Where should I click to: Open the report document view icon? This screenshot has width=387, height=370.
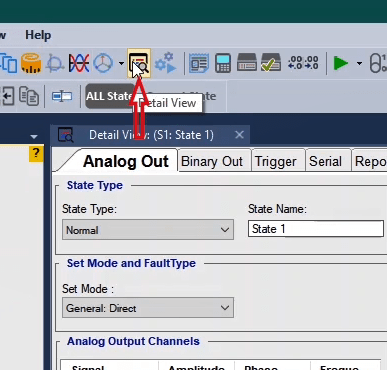(x=199, y=63)
